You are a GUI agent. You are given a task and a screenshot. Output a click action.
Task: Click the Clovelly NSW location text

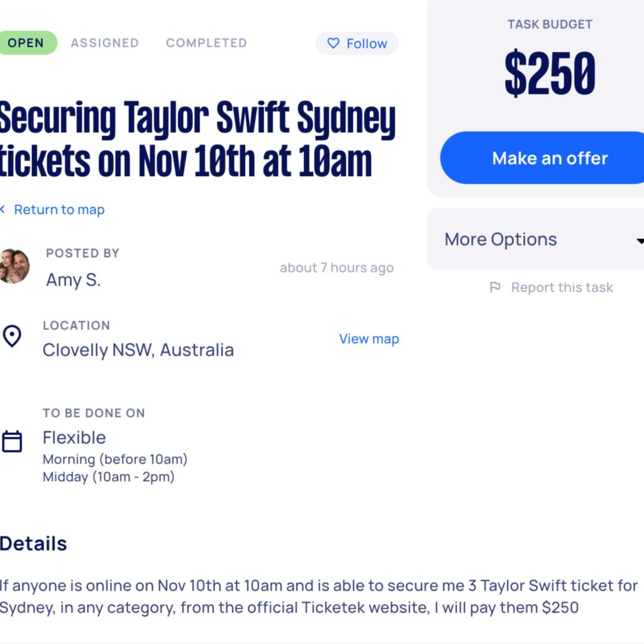point(138,350)
